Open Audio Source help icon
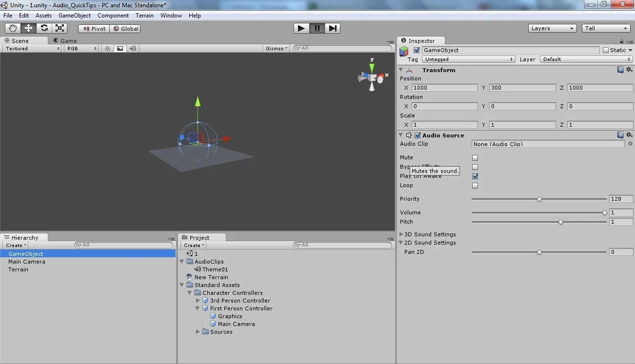 [620, 135]
